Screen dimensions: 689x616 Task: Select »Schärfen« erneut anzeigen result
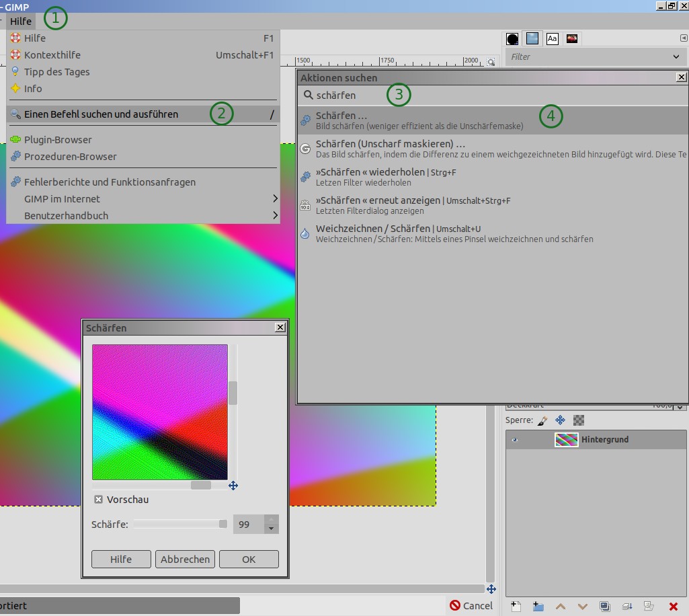pyautogui.click(x=493, y=205)
